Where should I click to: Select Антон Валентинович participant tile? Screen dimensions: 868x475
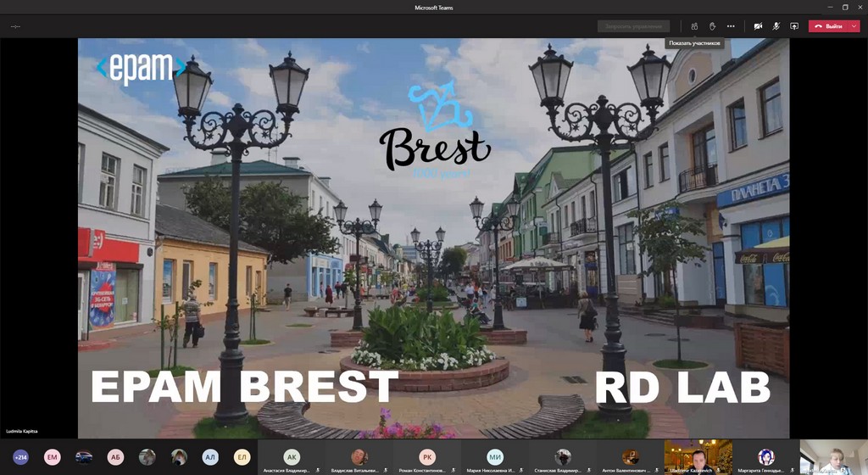pyautogui.click(x=630, y=457)
